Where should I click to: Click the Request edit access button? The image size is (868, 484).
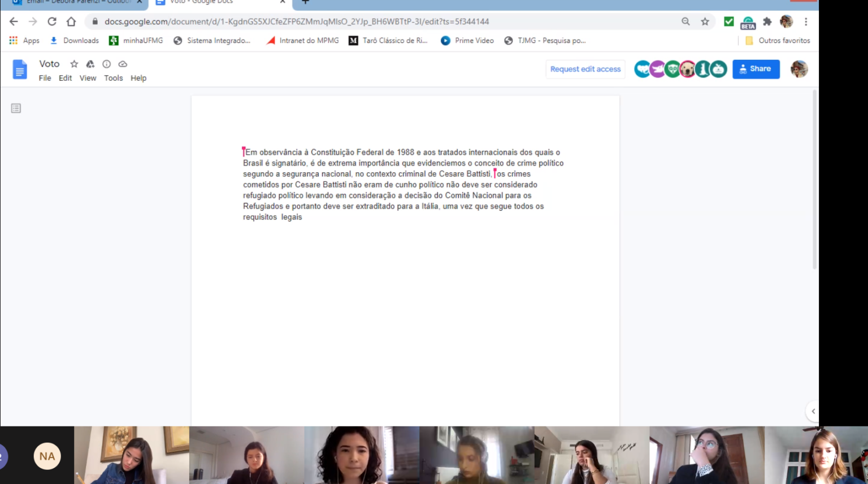click(585, 69)
